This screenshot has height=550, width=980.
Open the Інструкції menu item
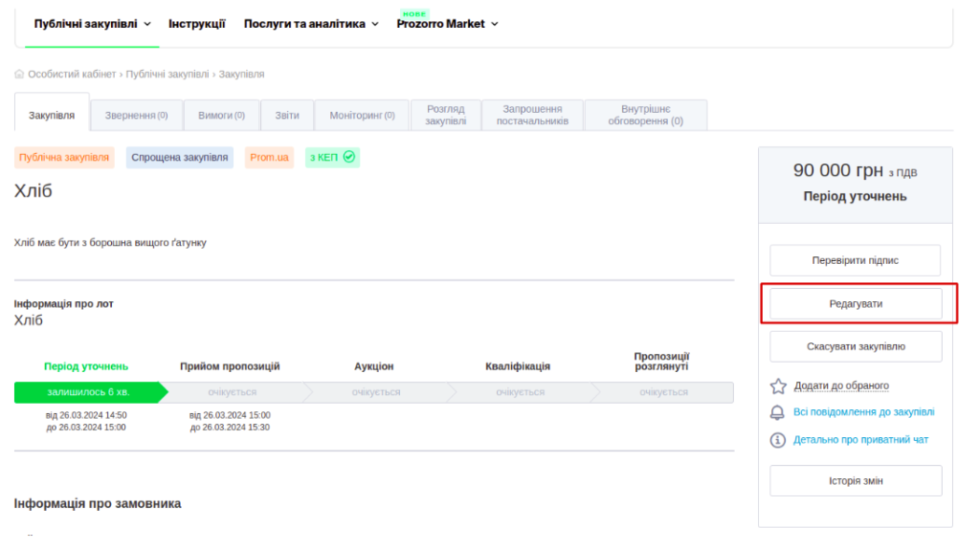pyautogui.click(x=196, y=24)
